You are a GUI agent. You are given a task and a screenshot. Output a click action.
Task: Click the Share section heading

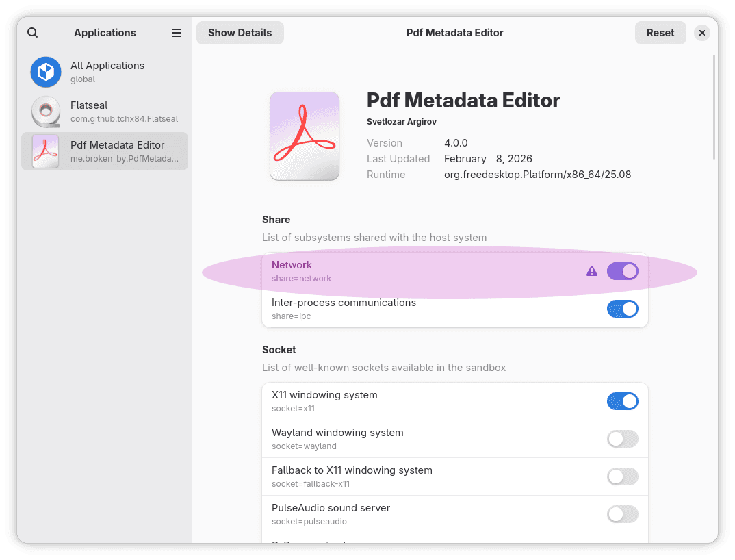pos(276,220)
